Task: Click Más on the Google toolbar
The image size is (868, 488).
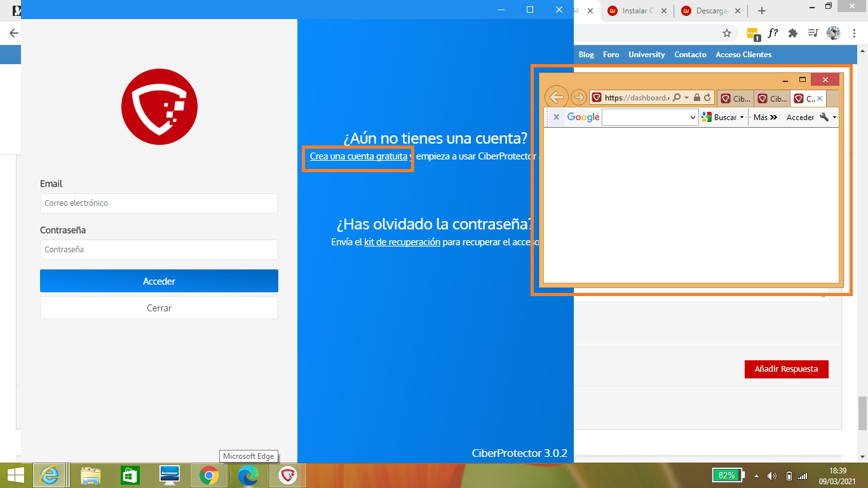Action: pyautogui.click(x=765, y=117)
